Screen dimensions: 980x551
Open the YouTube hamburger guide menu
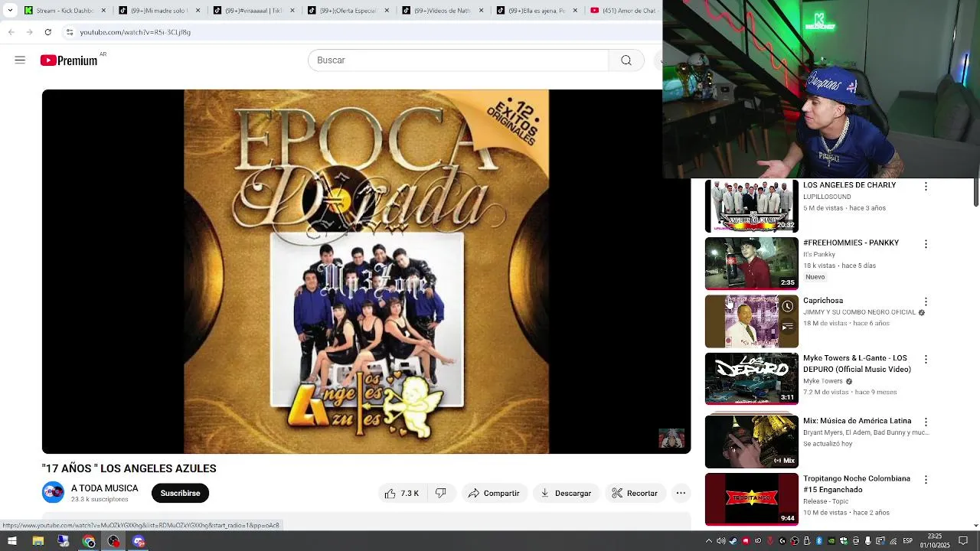point(20,60)
